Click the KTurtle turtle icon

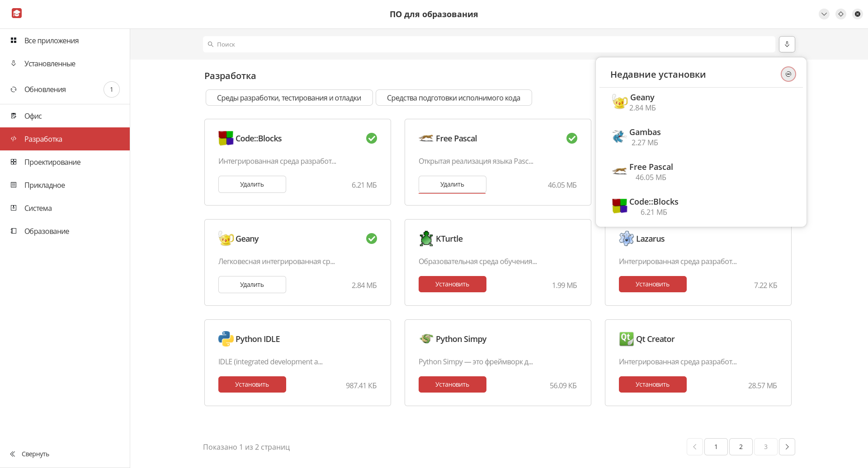pyautogui.click(x=426, y=239)
